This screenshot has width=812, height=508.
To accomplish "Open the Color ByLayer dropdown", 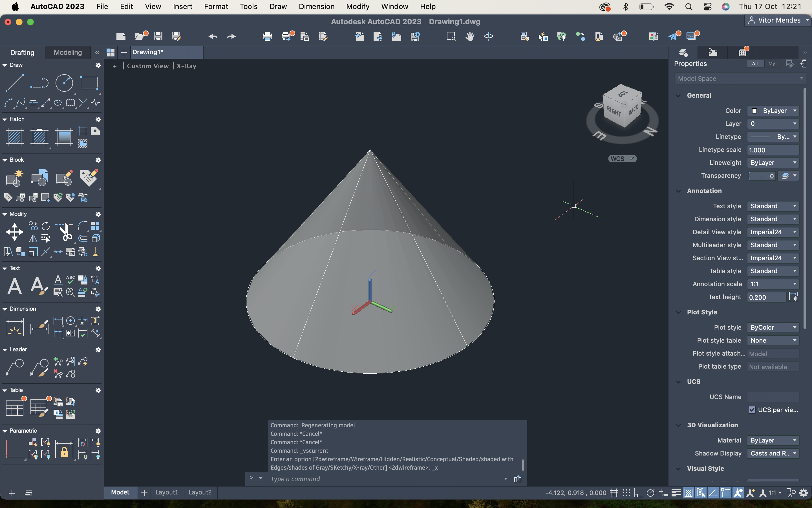I will [773, 111].
